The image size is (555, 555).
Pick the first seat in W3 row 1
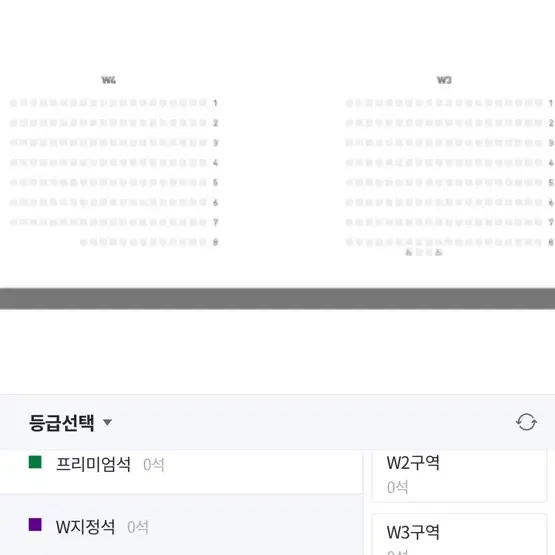[x=349, y=103]
